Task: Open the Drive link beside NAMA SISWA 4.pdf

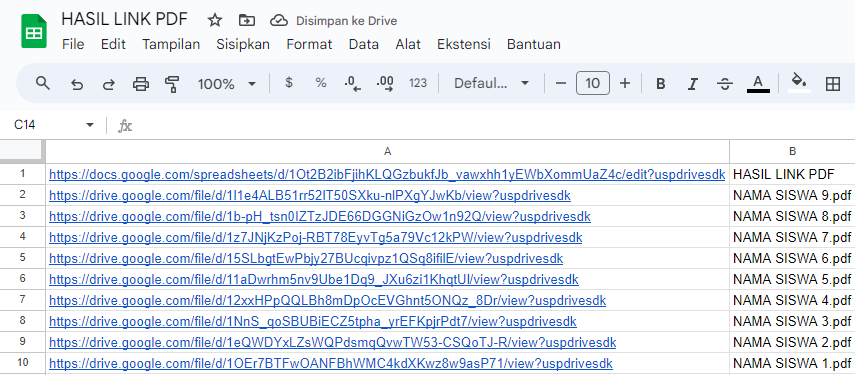Action: 327,300
